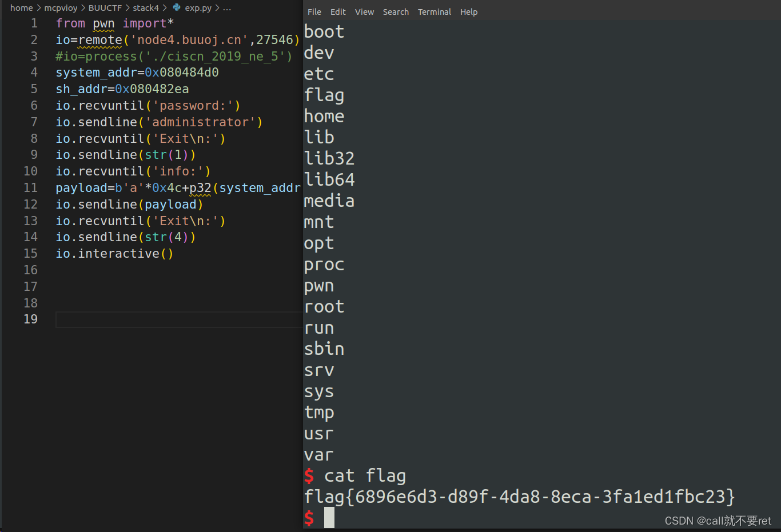The height and width of the screenshot is (532, 781).
Task: Click line number 1 in the gutter
Action: coord(34,23)
